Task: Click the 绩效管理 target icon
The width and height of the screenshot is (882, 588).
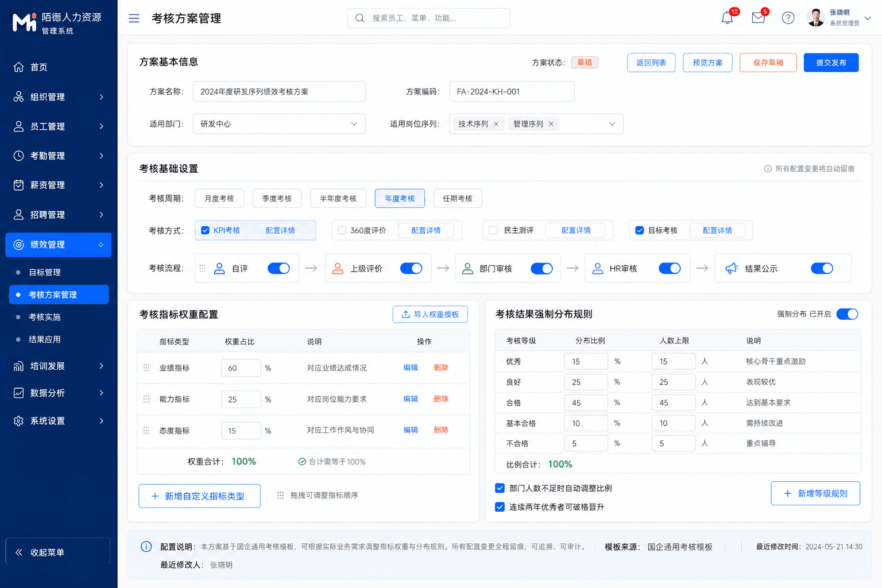Action: coord(18,245)
